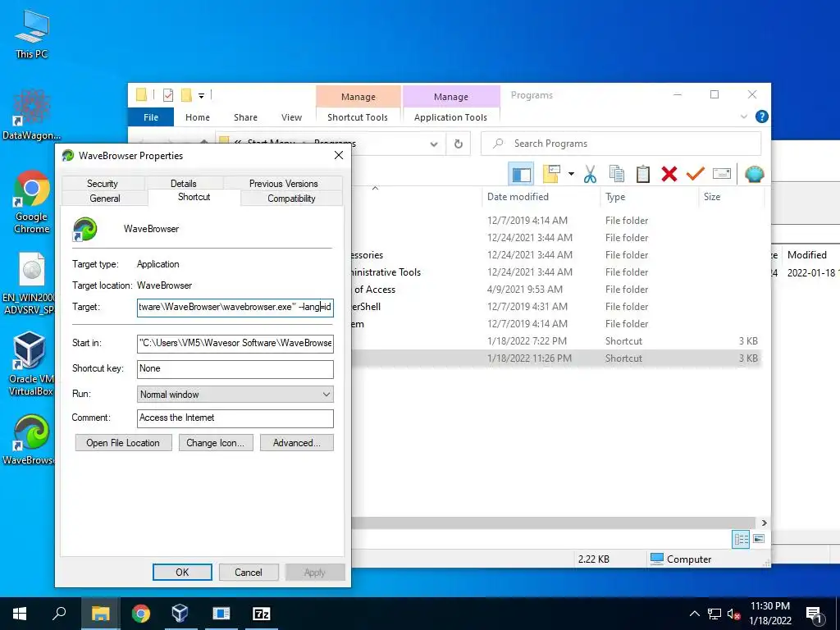Click the Advanced button
The height and width of the screenshot is (630, 840).
click(296, 442)
